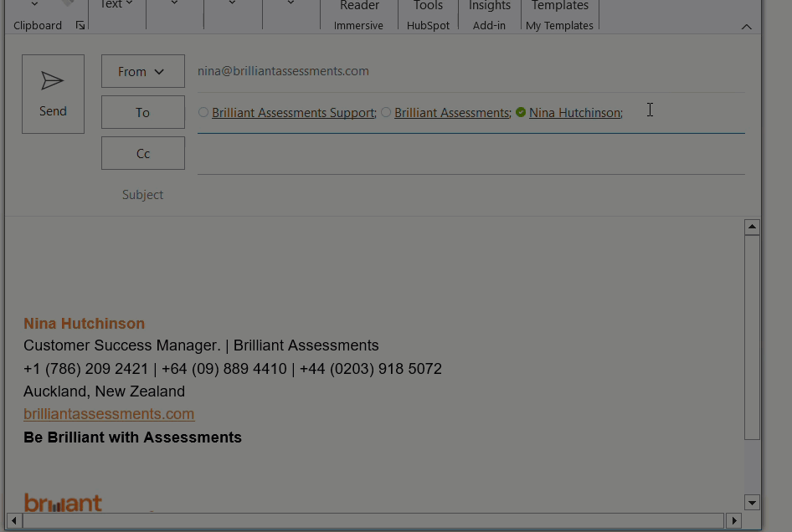Select the Brilliant Assessments Support recipient
This screenshot has width=792, height=532.
pos(293,113)
